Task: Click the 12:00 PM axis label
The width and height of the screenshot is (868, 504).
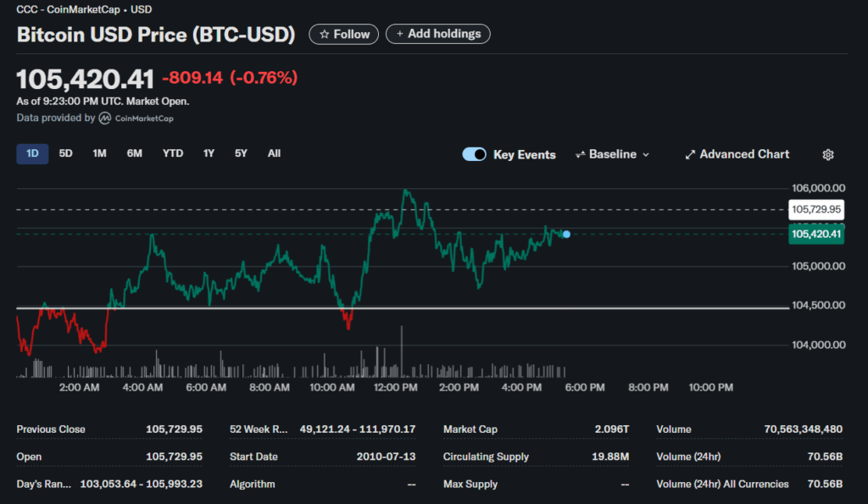Action: (395, 388)
